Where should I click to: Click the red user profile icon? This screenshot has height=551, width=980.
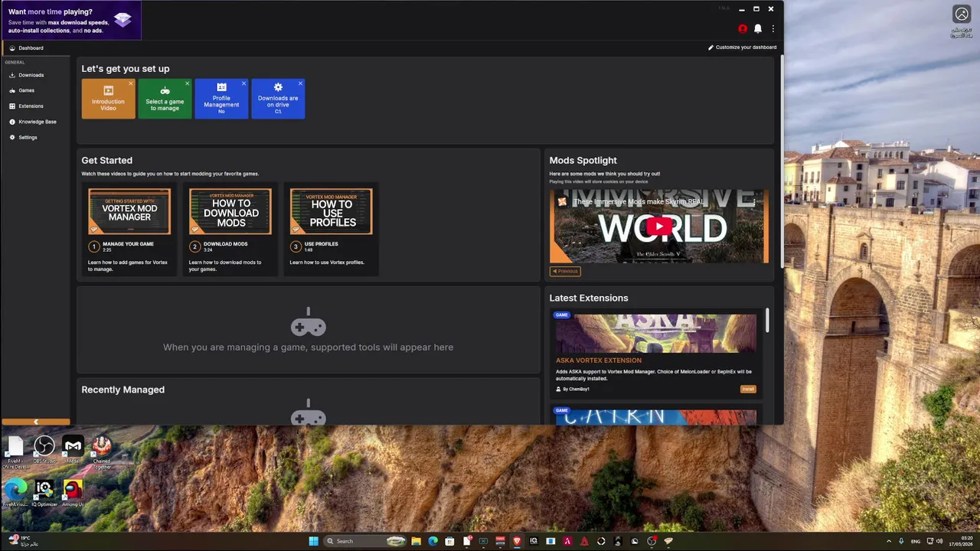[x=743, y=28]
